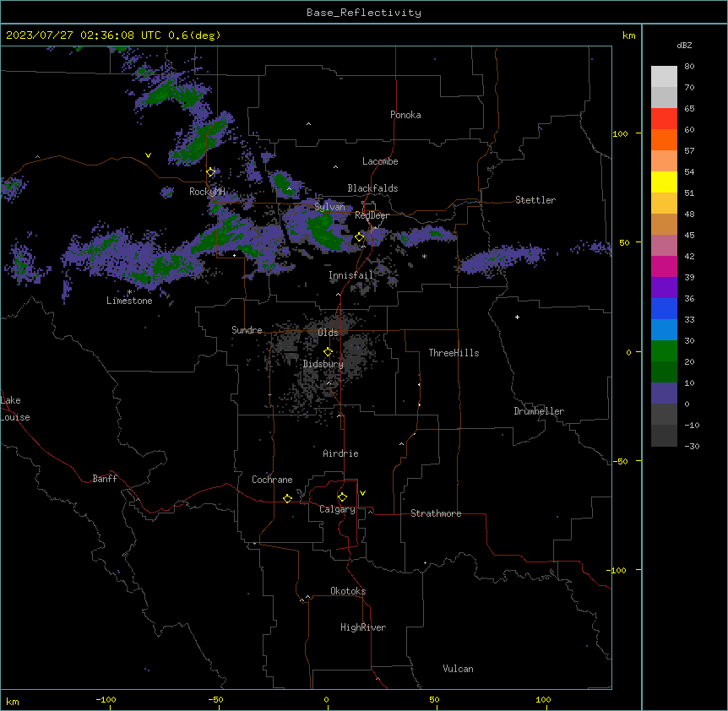The width and height of the screenshot is (728, 711).
Task: Click the Lacombe label
Action: pyautogui.click(x=380, y=161)
